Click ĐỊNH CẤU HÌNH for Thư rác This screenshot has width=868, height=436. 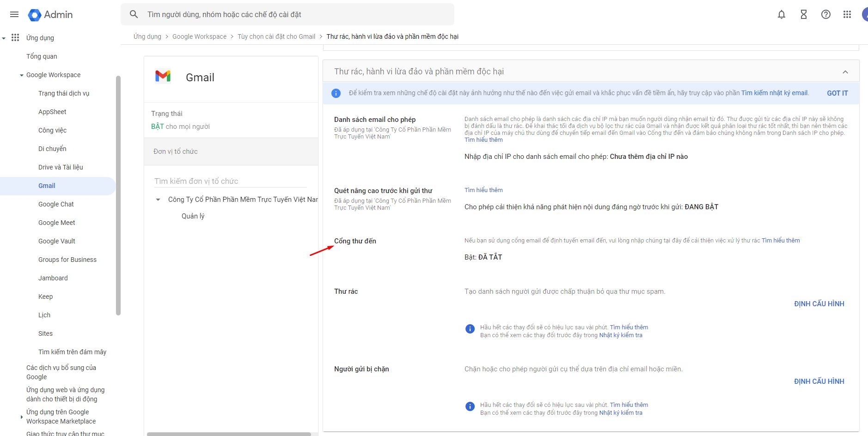coord(819,304)
